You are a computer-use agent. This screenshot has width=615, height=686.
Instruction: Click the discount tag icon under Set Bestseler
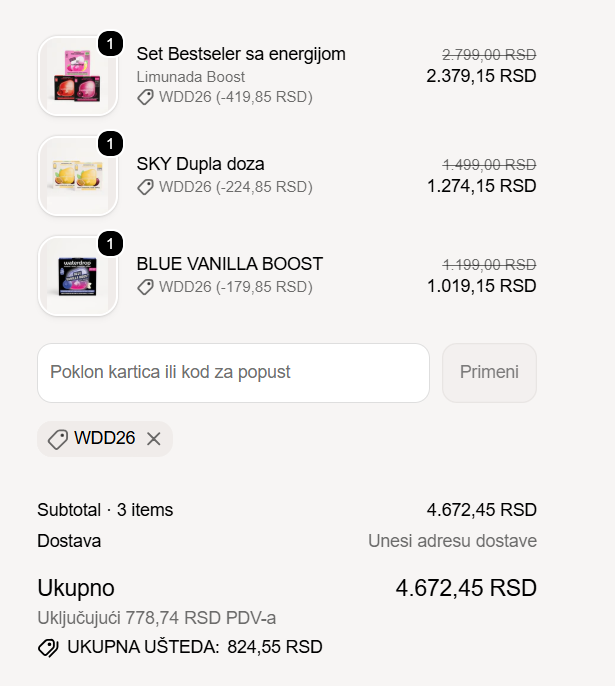pyautogui.click(x=145, y=97)
